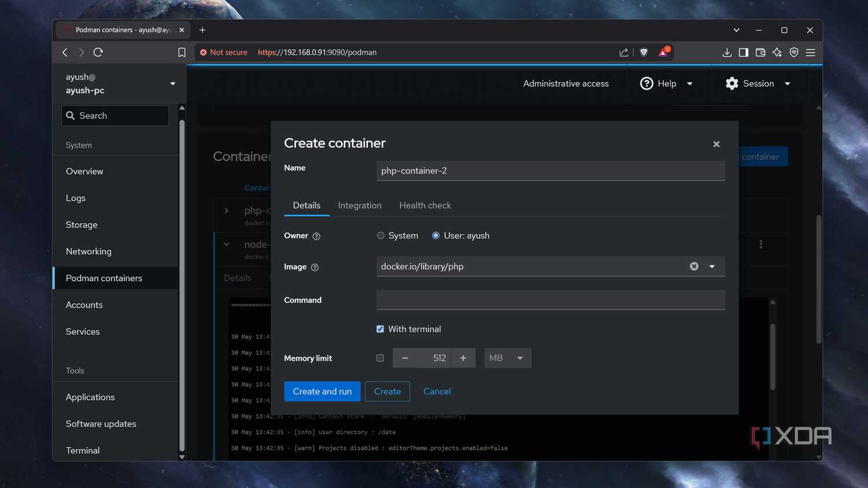Screen dimensions: 868x488
Task: Decrease memory limit with minus button
Action: (x=405, y=358)
